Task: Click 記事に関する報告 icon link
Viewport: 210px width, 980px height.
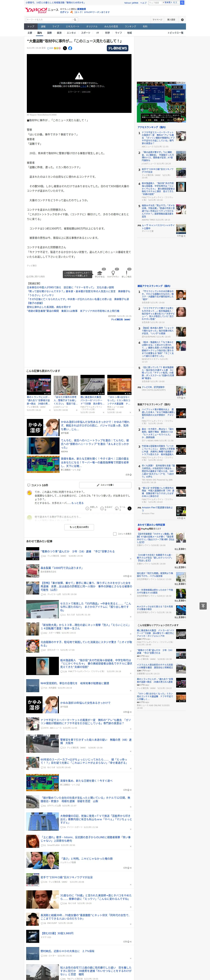Action: [x=35, y=277]
